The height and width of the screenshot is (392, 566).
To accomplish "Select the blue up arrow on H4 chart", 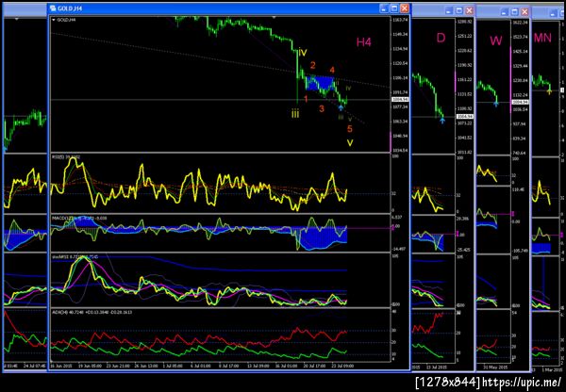I will [x=341, y=107].
